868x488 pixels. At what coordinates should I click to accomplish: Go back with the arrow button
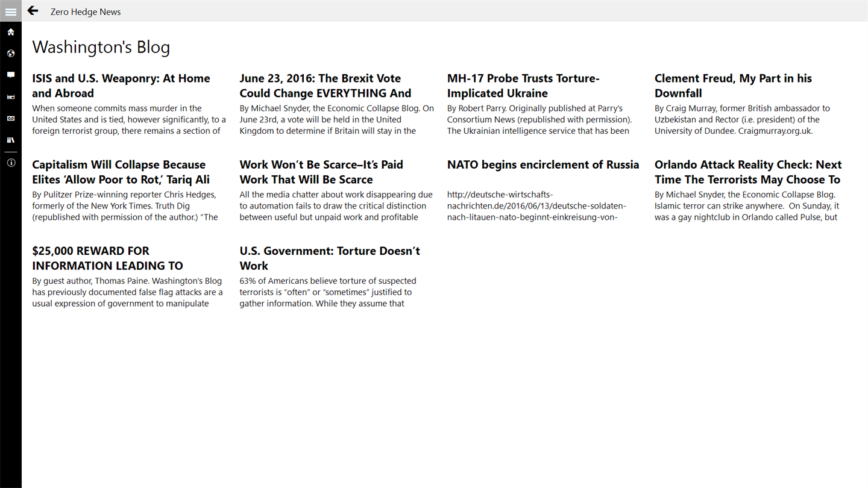(33, 11)
